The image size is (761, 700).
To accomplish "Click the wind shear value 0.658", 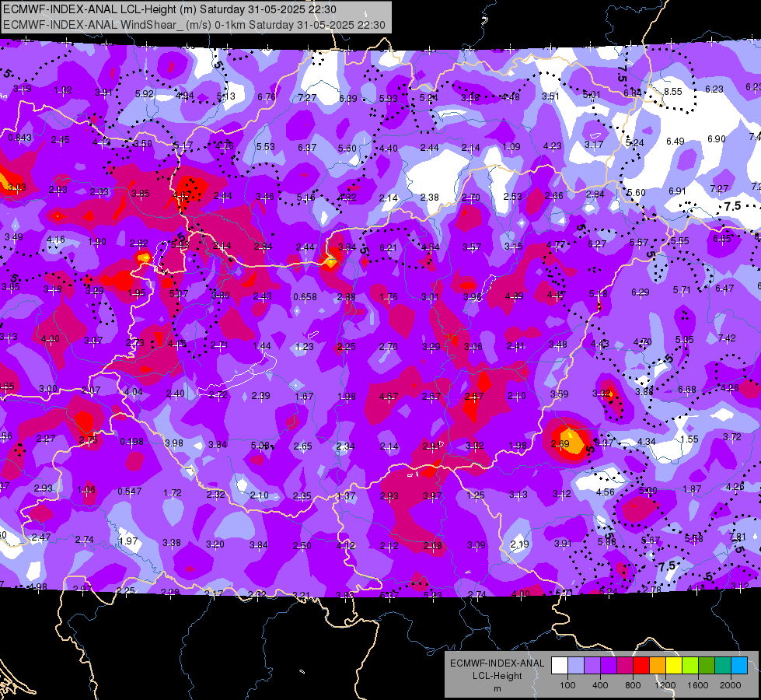I will pyautogui.click(x=305, y=297).
